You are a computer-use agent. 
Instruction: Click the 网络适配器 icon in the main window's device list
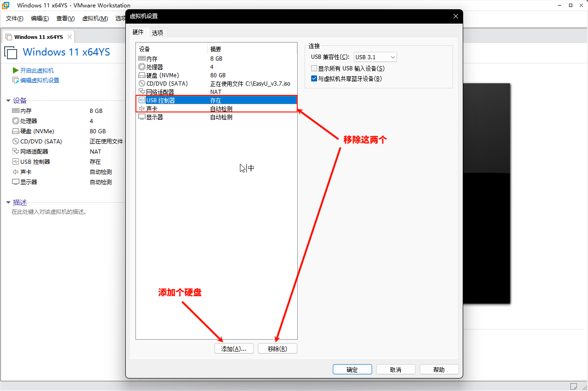pos(16,152)
